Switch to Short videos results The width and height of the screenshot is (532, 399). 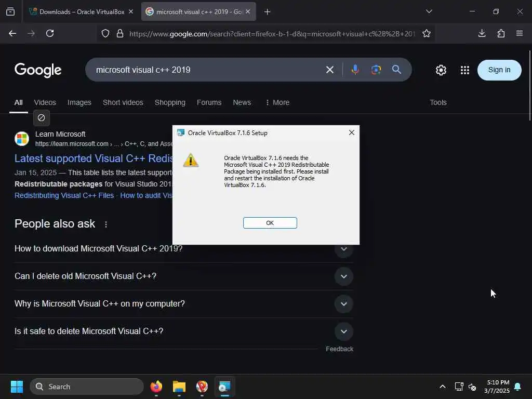tap(123, 102)
